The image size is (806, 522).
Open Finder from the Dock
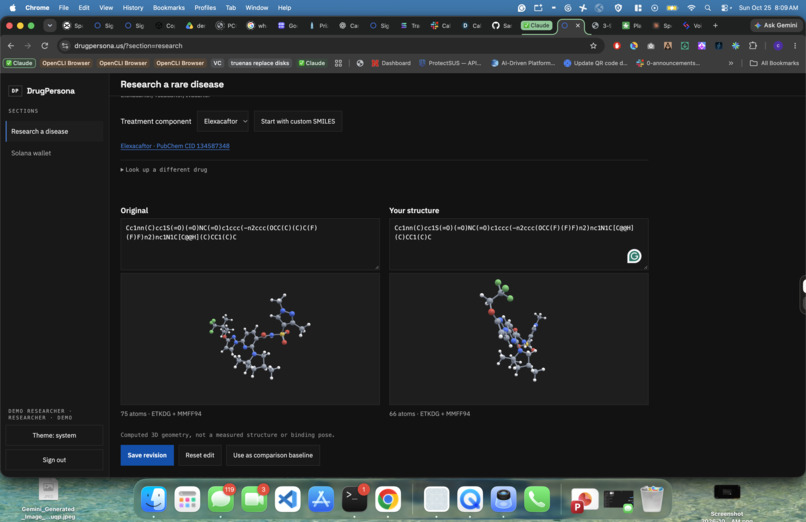point(154,499)
